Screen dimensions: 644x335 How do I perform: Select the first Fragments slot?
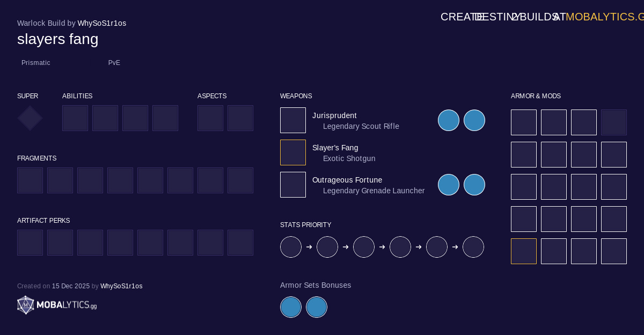30,180
